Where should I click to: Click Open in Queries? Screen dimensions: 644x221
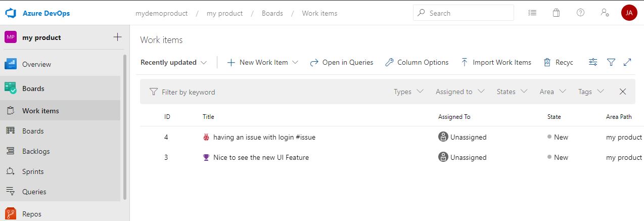[342, 62]
